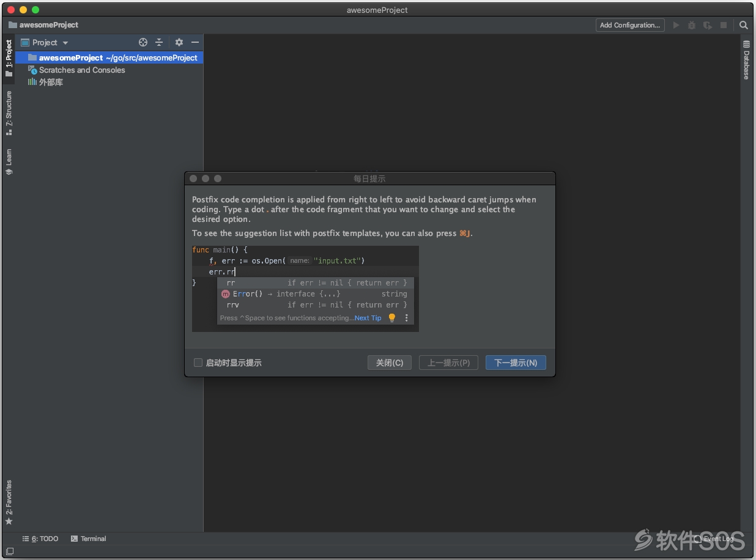This screenshot has width=756, height=560.
Task: Click 上一提示(P) button
Action: [x=448, y=363]
